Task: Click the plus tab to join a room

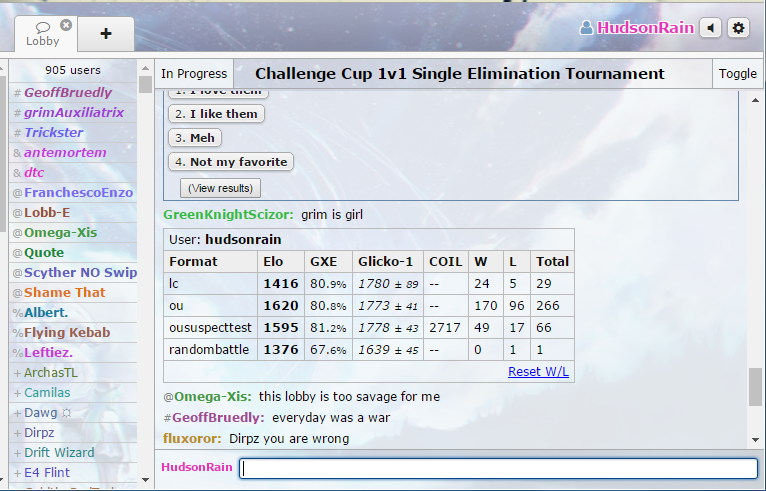Action: (106, 34)
